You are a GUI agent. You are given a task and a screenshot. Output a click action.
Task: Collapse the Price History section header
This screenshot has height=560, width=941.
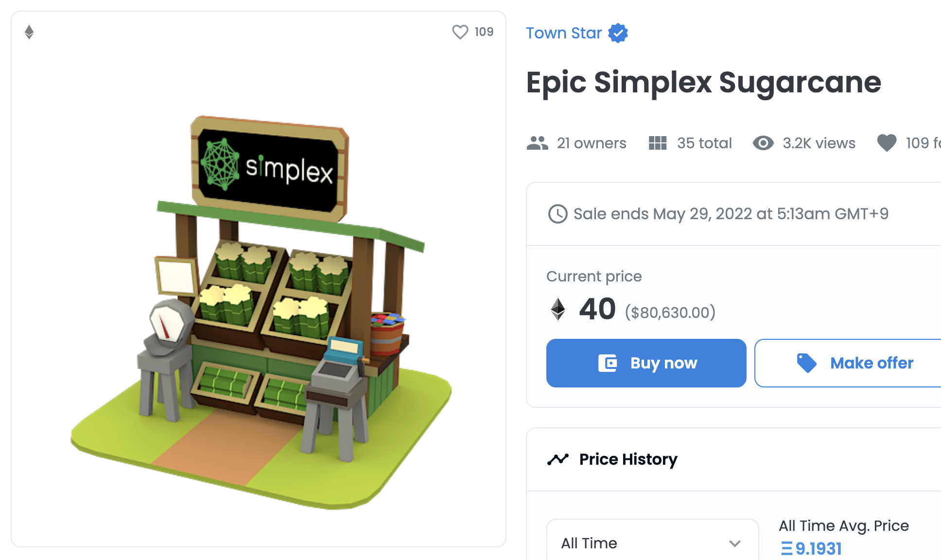tap(734, 459)
